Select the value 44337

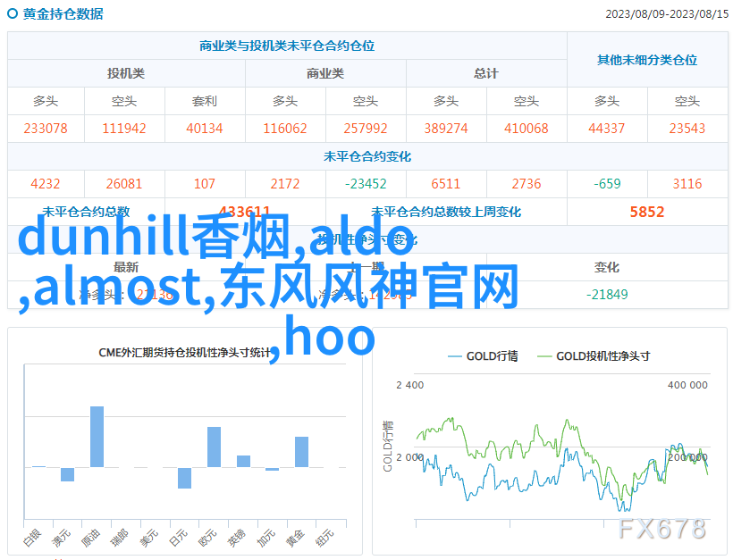coord(607,129)
